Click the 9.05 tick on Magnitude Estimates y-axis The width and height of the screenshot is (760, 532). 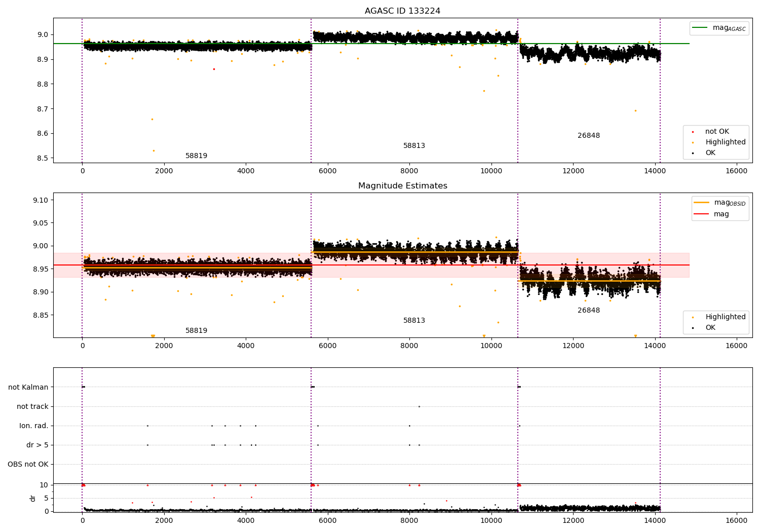[40, 223]
